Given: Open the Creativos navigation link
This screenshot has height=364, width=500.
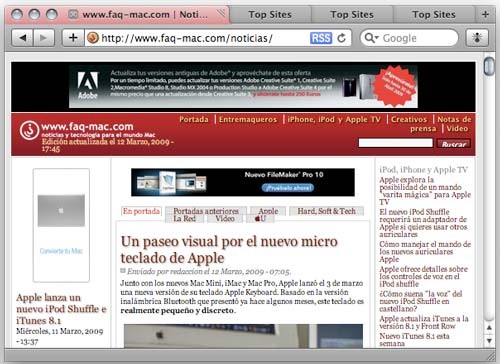Looking at the screenshot, I should click(409, 119).
